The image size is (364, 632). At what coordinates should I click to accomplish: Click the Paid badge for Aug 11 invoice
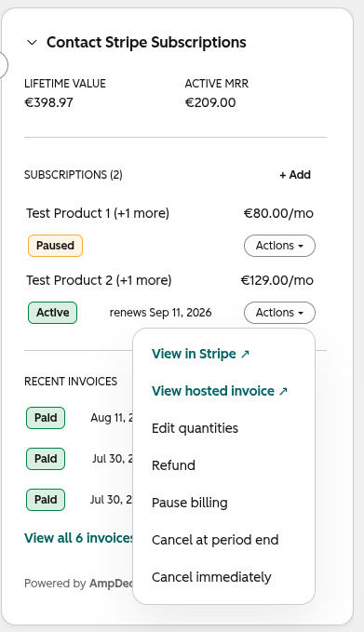click(46, 418)
